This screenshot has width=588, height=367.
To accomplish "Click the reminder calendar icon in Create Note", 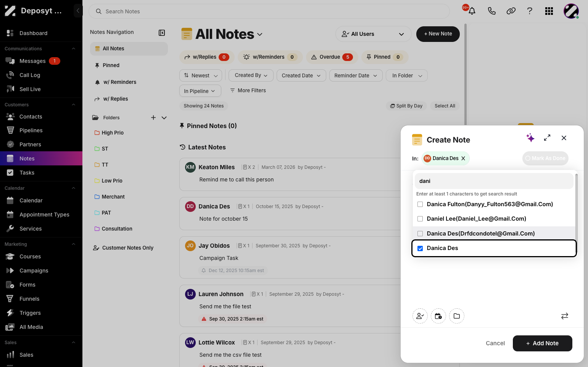I will point(438,316).
